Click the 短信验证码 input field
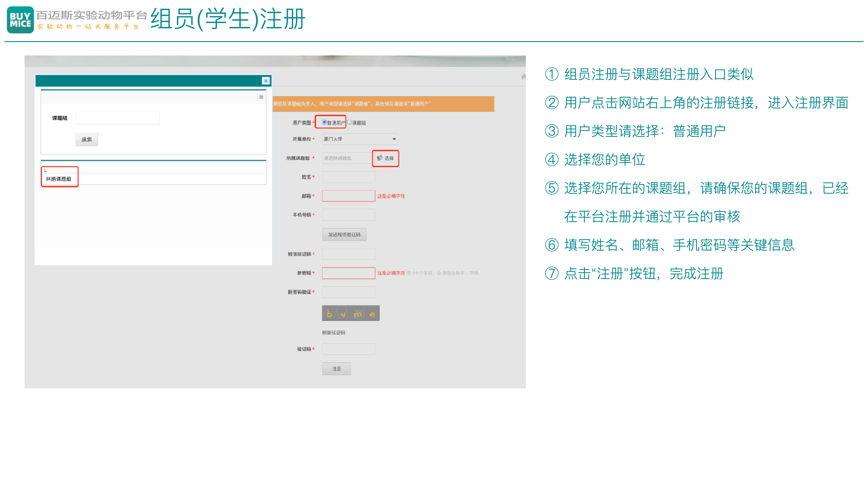Image resolution: width=868 pixels, height=488 pixels. [x=348, y=254]
